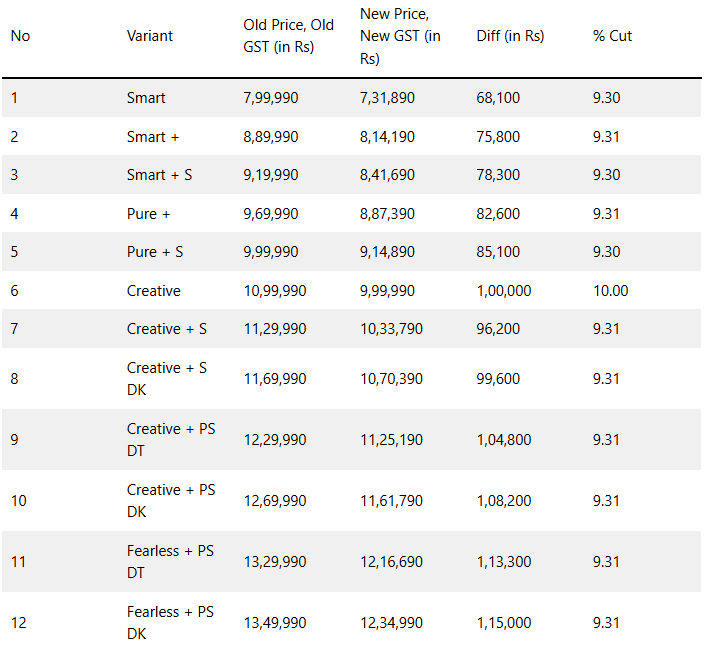Image resolution: width=705 pixels, height=652 pixels.
Task: Select the "New Price, New GST" header
Action: click(x=400, y=36)
